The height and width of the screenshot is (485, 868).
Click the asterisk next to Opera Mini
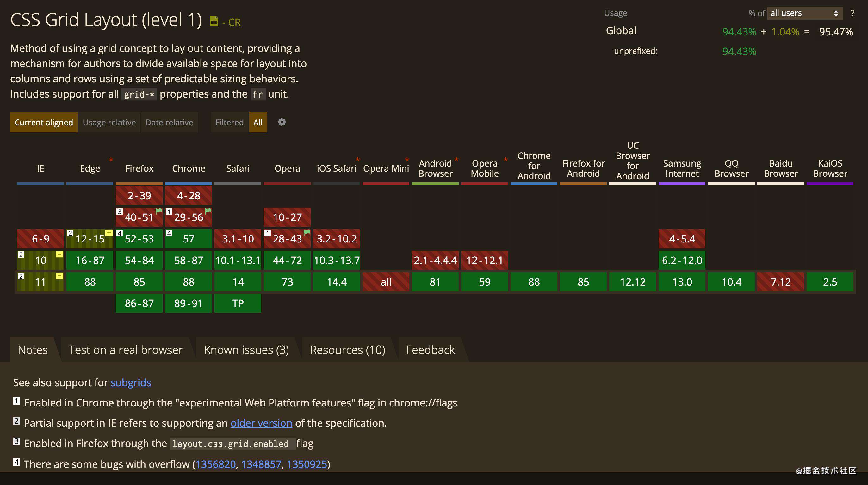(x=407, y=160)
